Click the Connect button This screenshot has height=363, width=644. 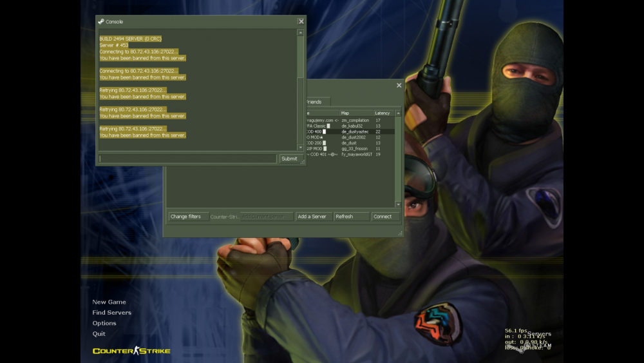(x=384, y=217)
